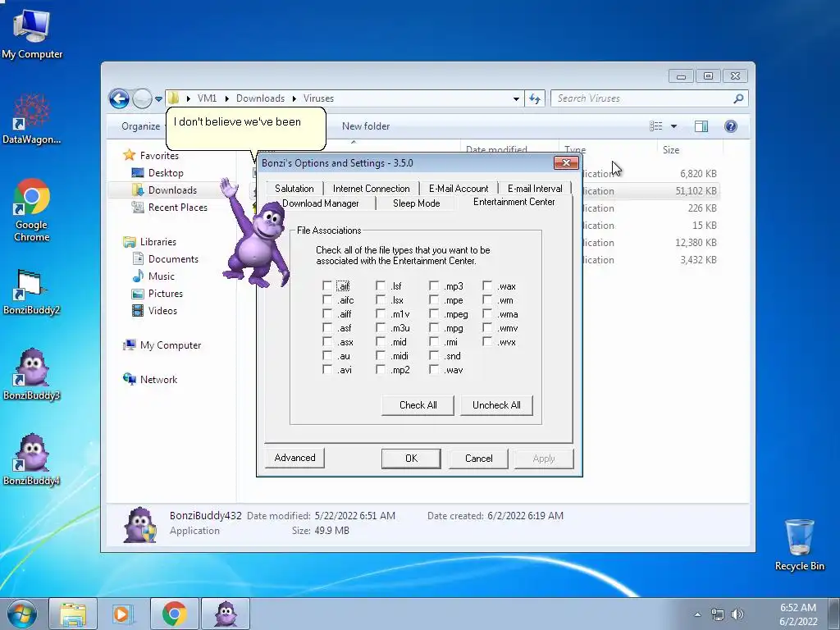Expand address bar previous locations dropdown

tap(516, 99)
